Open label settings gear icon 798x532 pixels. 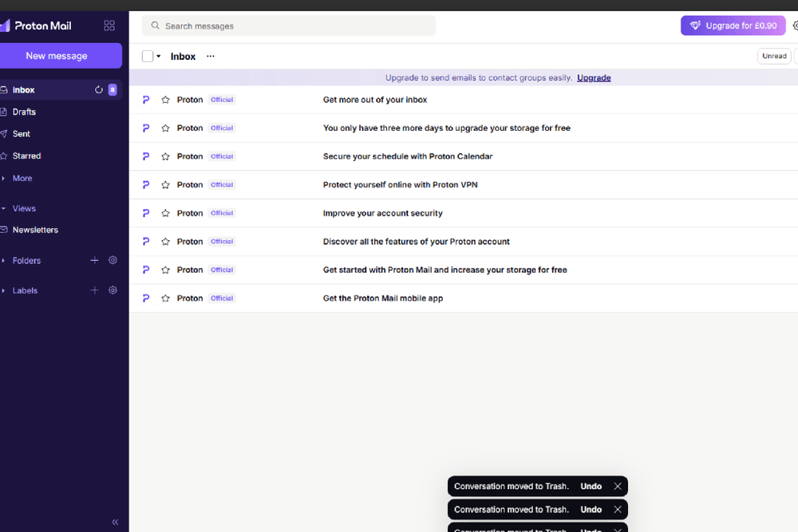(113, 290)
